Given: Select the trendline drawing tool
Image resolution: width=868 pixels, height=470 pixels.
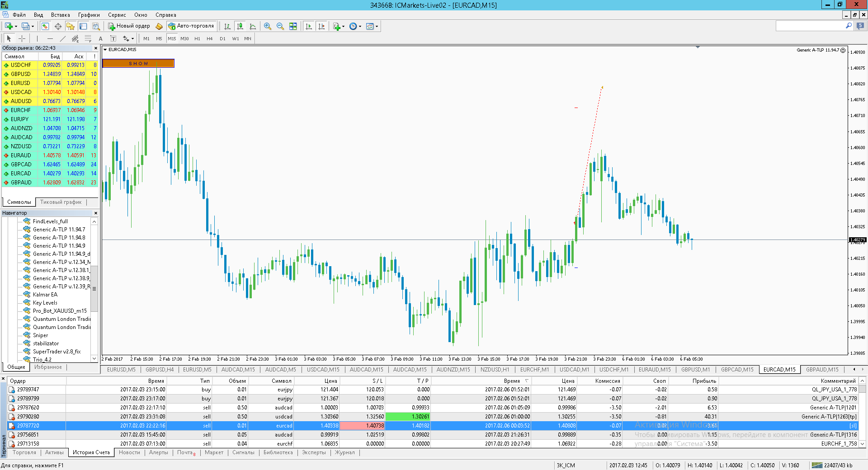Looking at the screenshot, I should 62,38.
